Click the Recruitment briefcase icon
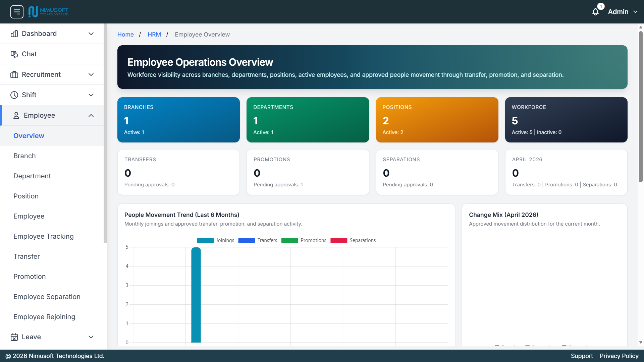Screen dimensions: 644x362 14,74
